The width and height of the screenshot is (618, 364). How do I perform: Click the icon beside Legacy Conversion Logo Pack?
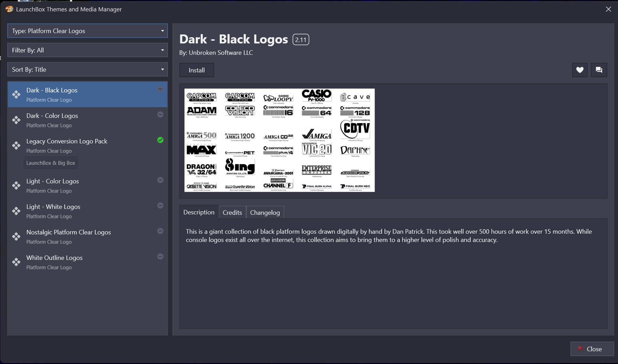coord(16,145)
